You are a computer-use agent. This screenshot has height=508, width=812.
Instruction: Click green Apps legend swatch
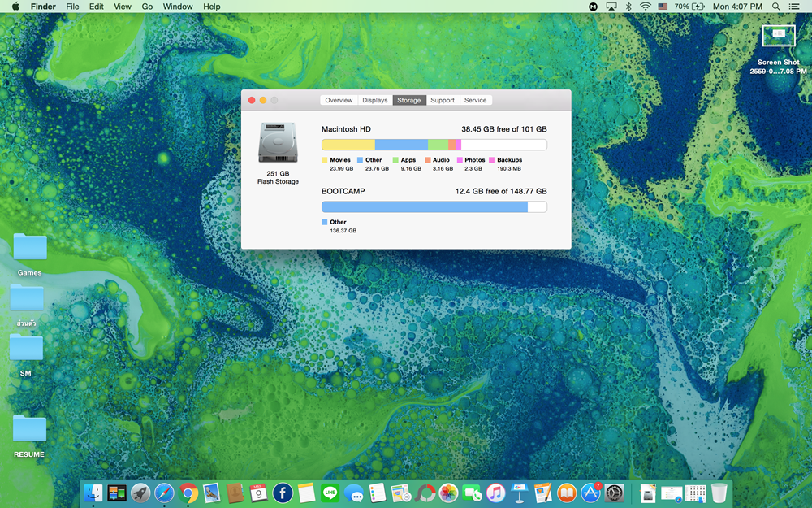click(x=395, y=160)
